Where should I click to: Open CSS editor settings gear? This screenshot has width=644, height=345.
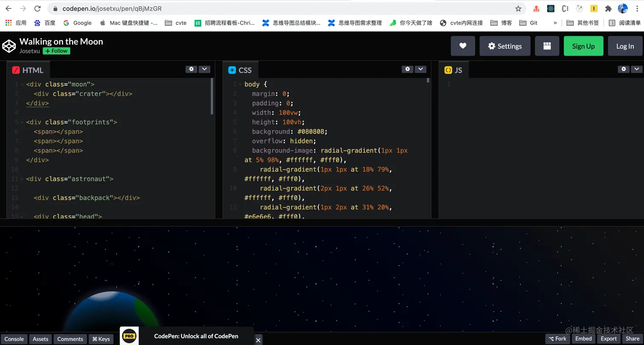pos(408,69)
